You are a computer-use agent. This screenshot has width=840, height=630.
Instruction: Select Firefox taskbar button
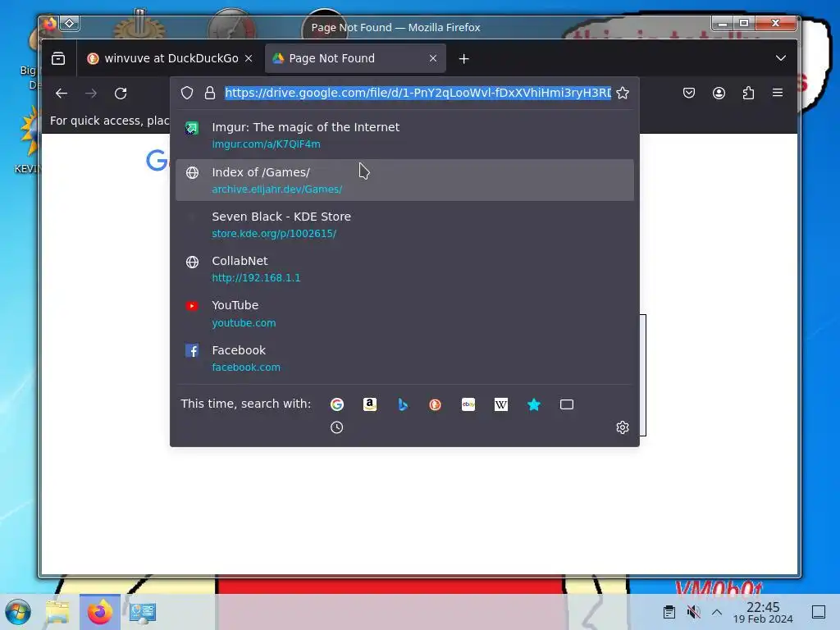point(99,612)
